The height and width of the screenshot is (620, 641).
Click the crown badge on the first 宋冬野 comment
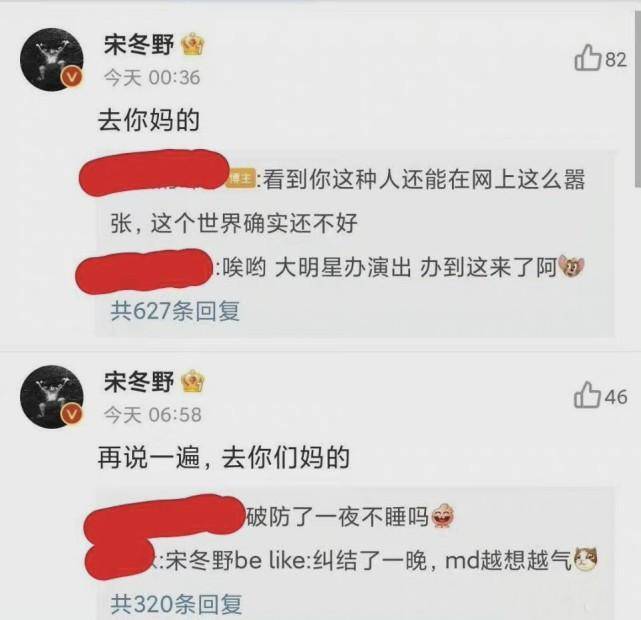pyautogui.click(x=192, y=45)
